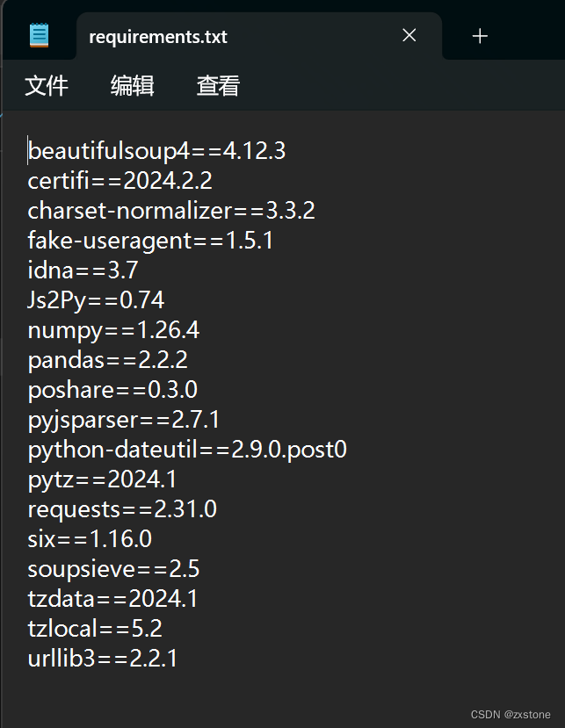The width and height of the screenshot is (565, 728).
Task: Open the 编辑 menu
Action: 132,86
